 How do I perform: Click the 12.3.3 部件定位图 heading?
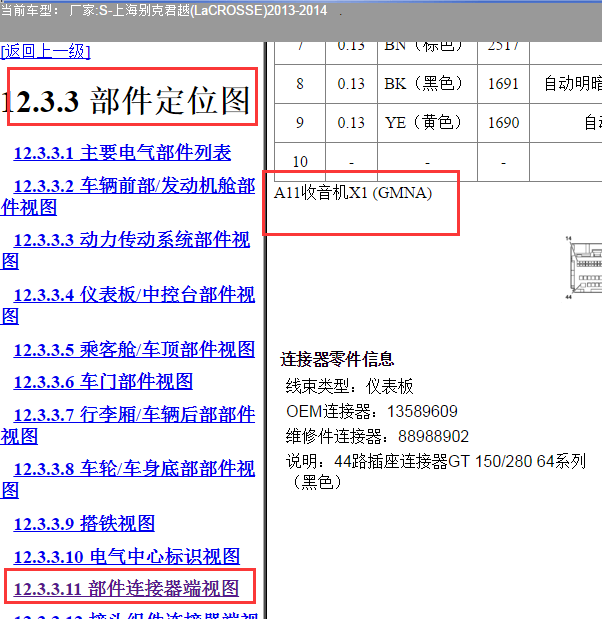(x=126, y=101)
